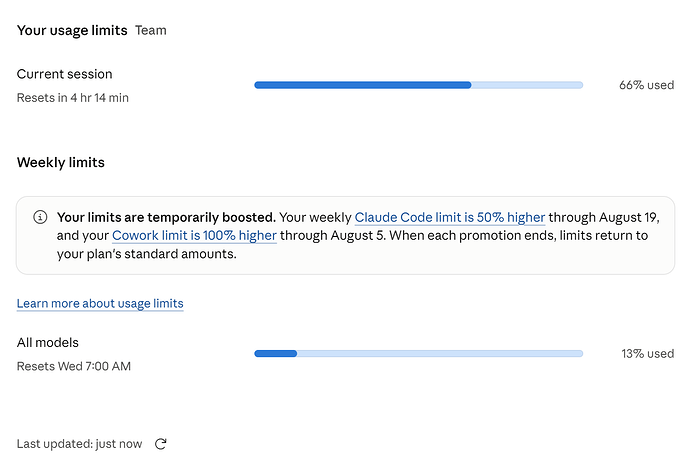Click the All models label
Image resolution: width=690 pixels, height=461 pixels.
click(x=48, y=342)
